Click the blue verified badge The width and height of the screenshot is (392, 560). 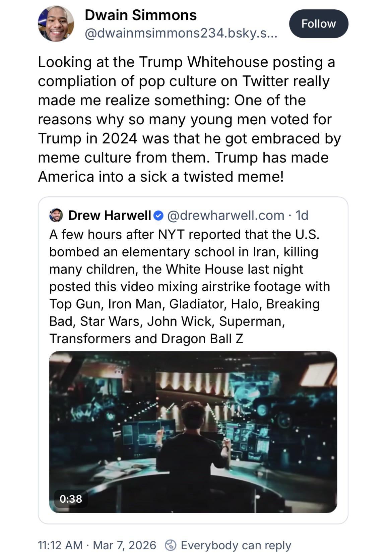click(x=158, y=215)
